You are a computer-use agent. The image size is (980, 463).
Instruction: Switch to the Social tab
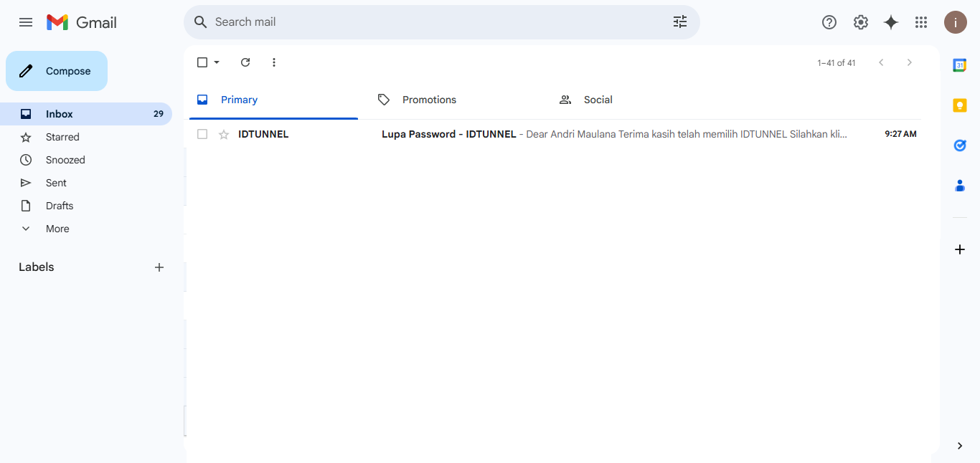tap(636, 100)
